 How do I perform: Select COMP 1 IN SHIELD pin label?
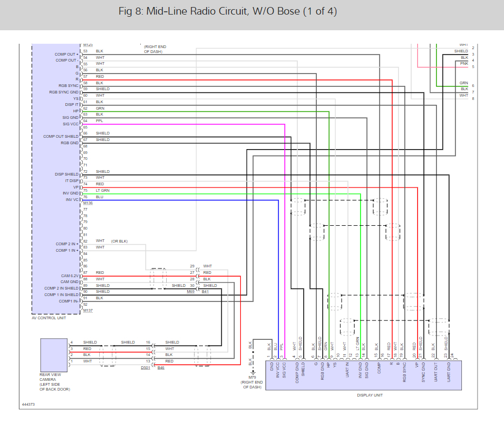point(61,294)
